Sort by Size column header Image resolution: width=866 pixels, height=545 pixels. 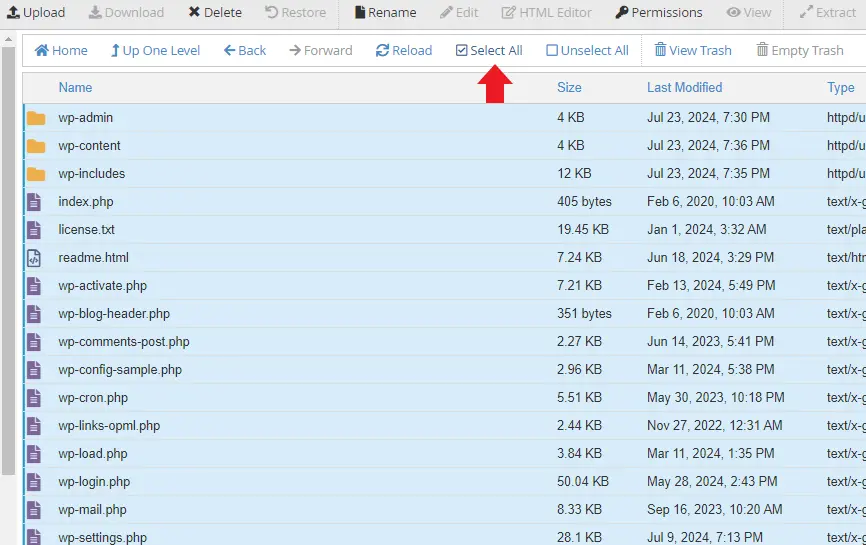569,87
